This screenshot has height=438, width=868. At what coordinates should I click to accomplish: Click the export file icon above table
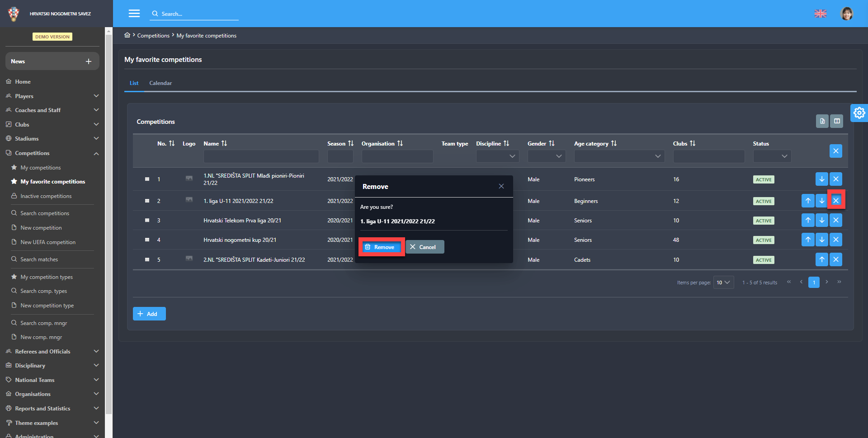click(822, 121)
